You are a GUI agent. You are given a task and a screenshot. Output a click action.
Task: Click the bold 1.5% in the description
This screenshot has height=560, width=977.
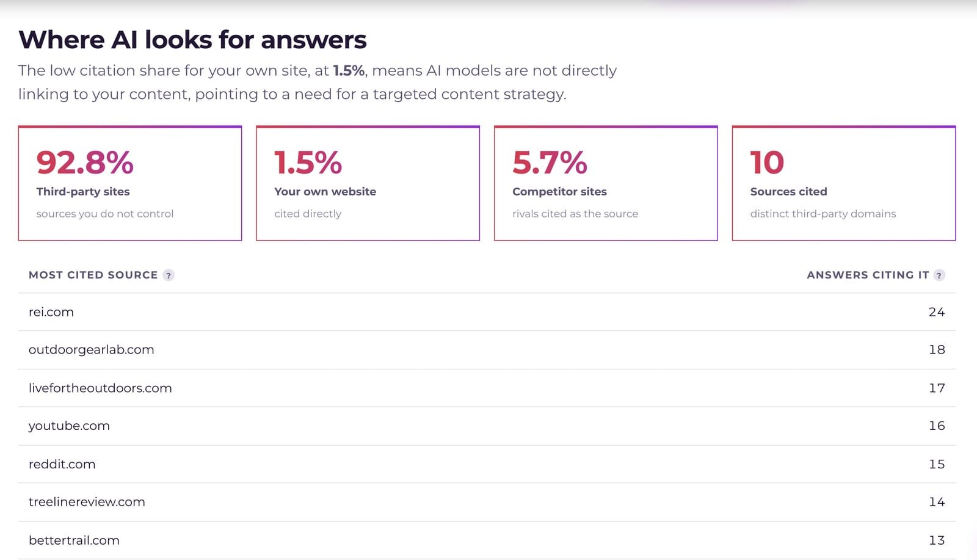pos(349,71)
